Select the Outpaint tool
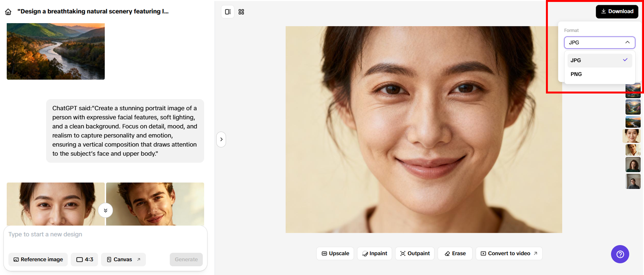Image resolution: width=644 pixels, height=275 pixels. click(414, 253)
